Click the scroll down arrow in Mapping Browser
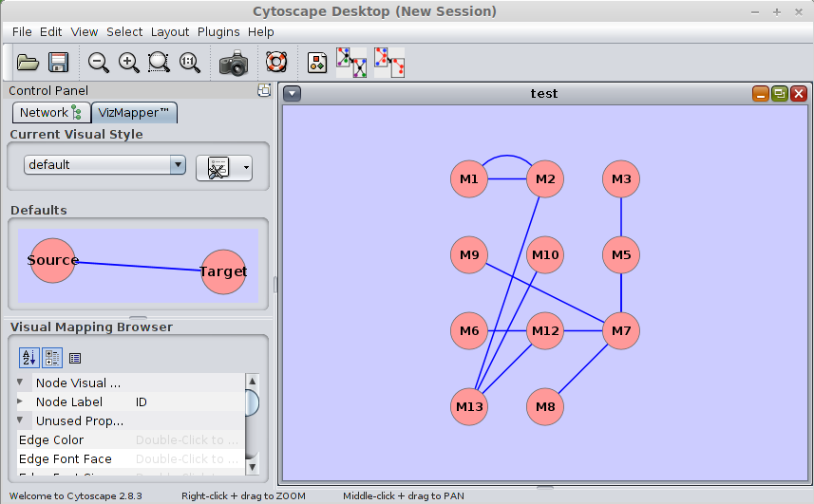814x504 pixels. [x=252, y=467]
